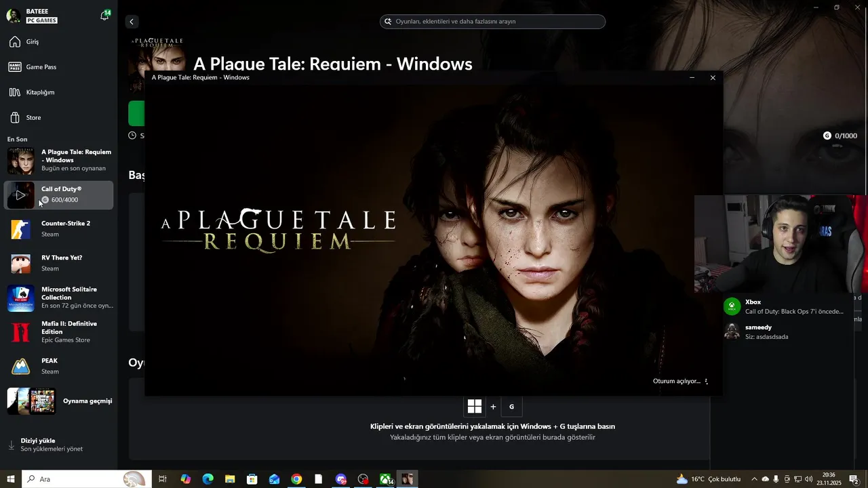Click the taskbar Ara search box
Viewport: 868px width, 488px height.
pos(85,479)
